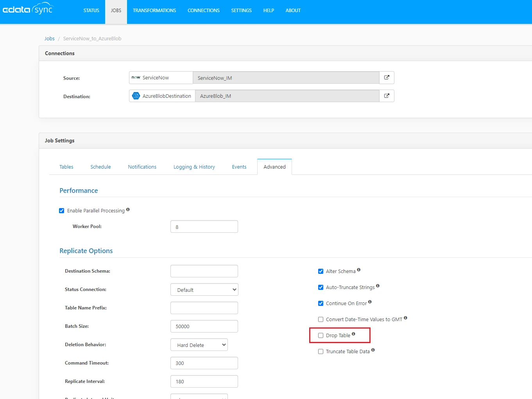
Task: Click the Worker Pool input field
Action: click(x=204, y=226)
